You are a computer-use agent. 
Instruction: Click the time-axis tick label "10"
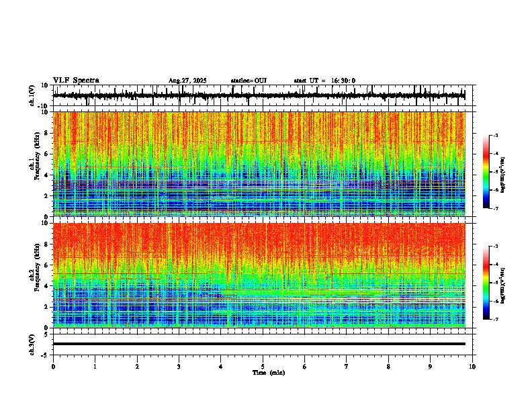click(x=472, y=367)
